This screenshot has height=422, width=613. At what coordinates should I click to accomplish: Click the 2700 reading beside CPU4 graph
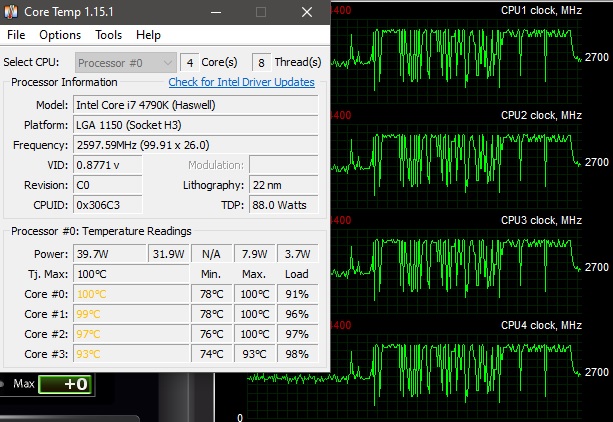597,372
